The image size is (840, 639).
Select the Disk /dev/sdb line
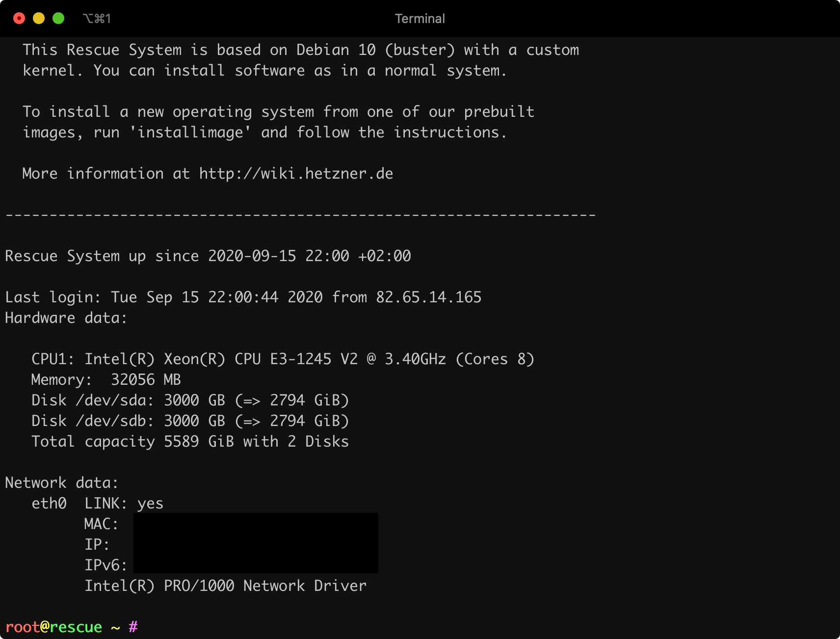(x=190, y=421)
